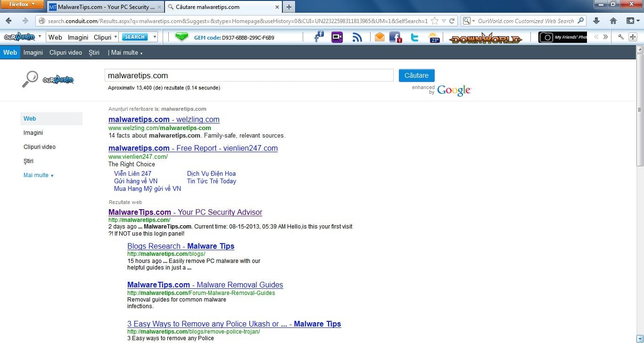
Task: Open the purple video camera toolbar icon
Action: [x=337, y=37]
